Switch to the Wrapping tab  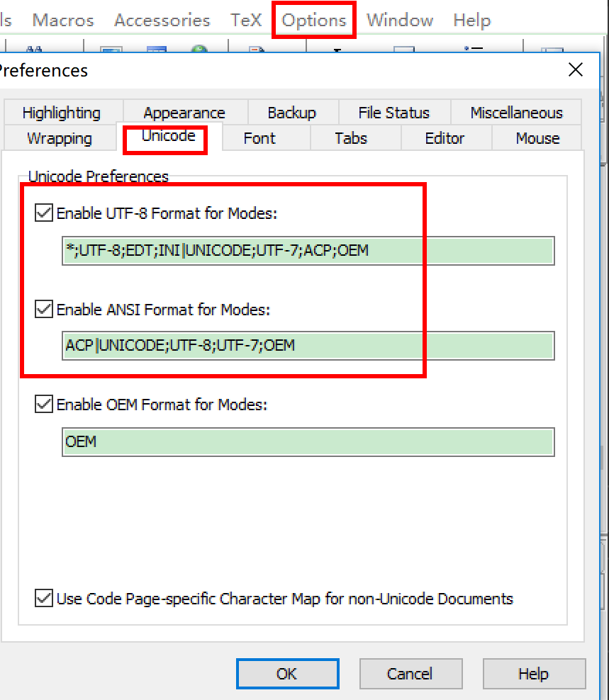60,138
